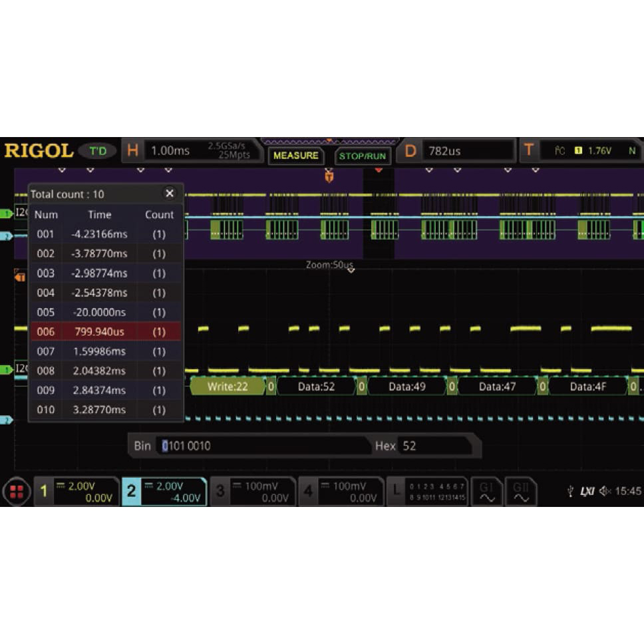
Task: Click the Bin value field 0101 0010
Action: (263, 446)
